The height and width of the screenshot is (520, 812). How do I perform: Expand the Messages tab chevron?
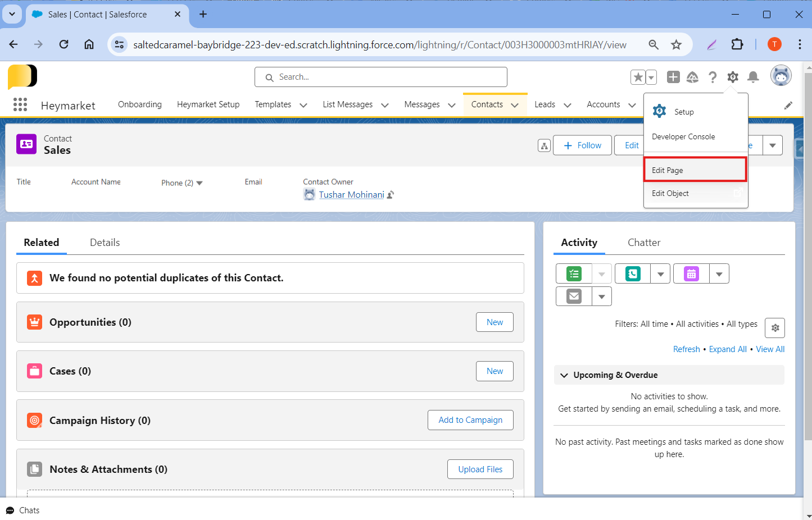click(452, 105)
